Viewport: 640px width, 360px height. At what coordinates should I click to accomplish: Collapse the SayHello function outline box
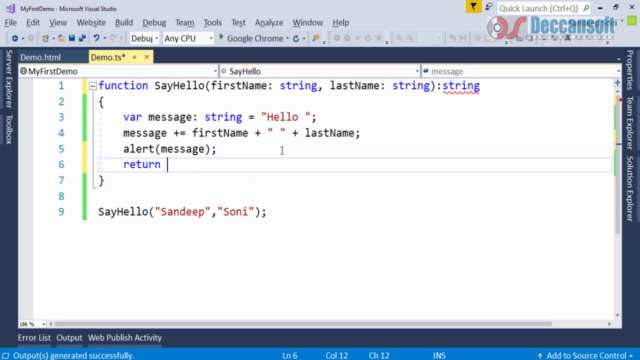coord(93,86)
